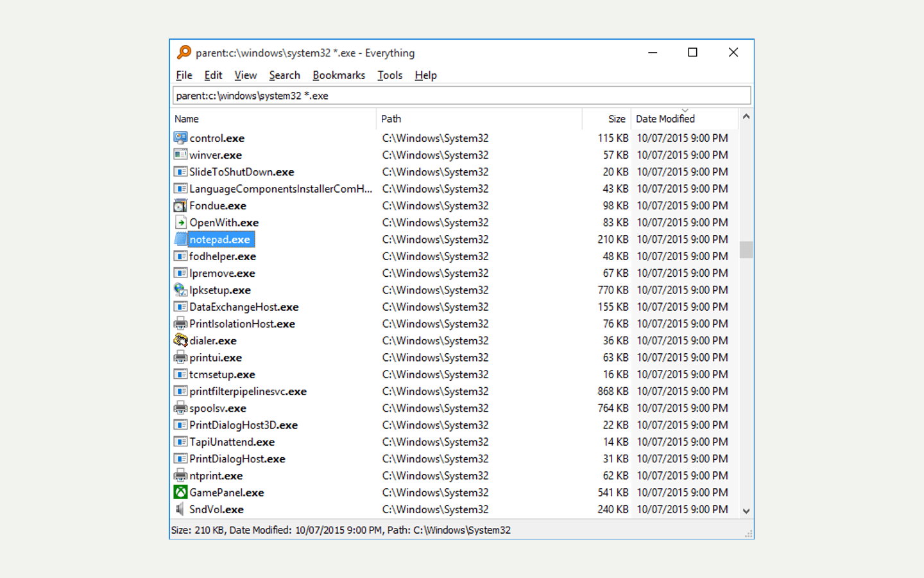Viewport: 924px width, 578px height.
Task: Click the window resize grip in status bar
Action: [748, 534]
